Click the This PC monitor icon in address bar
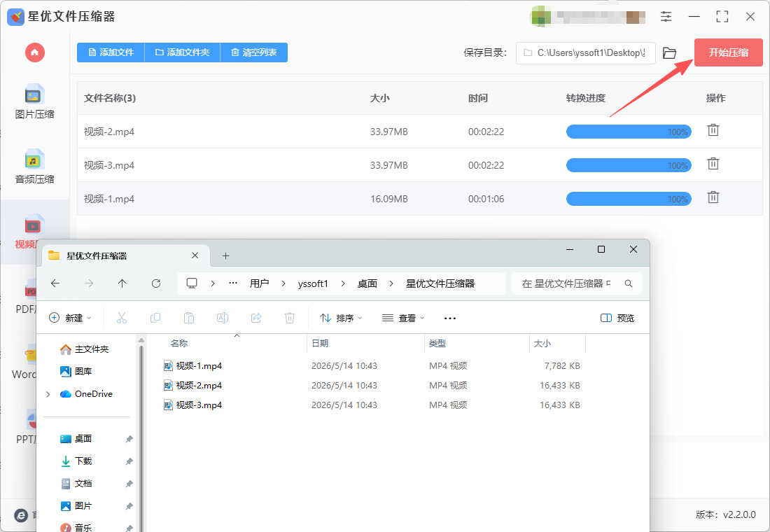This screenshot has width=770, height=532. [192, 283]
